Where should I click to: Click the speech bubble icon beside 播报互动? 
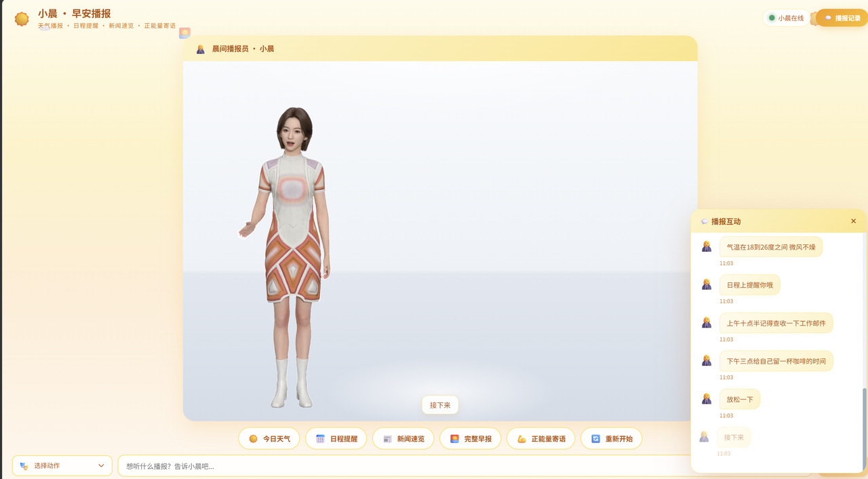pos(705,222)
